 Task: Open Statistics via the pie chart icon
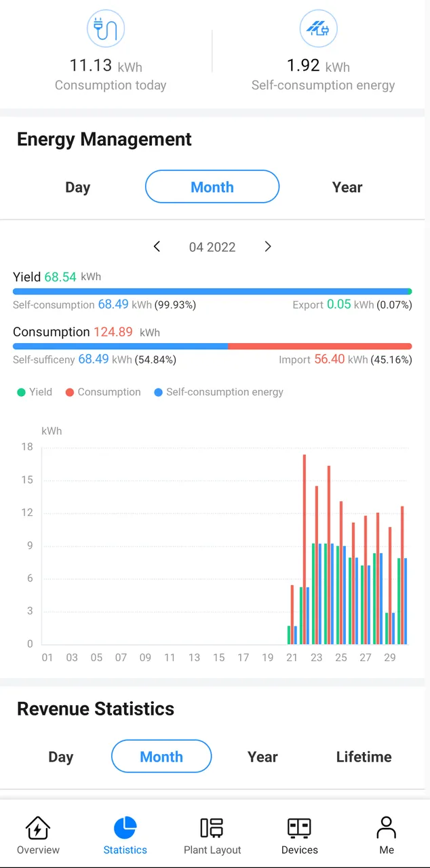[x=125, y=828]
